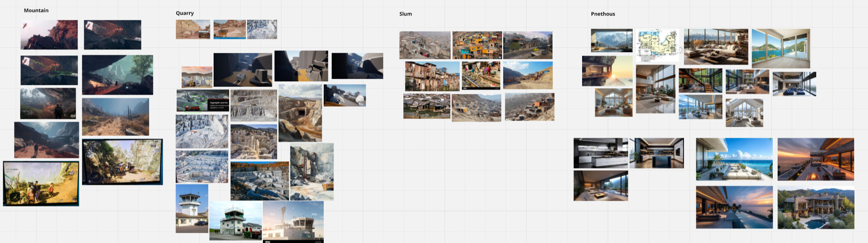Click the control tower image with antenna mast

(293, 222)
